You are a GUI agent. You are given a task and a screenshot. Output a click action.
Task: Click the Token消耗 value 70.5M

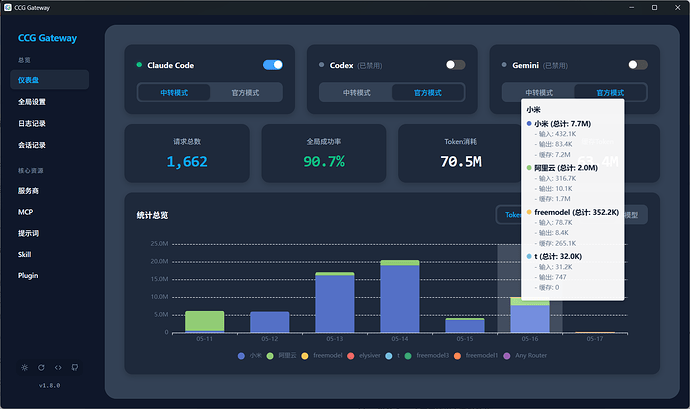pos(461,162)
